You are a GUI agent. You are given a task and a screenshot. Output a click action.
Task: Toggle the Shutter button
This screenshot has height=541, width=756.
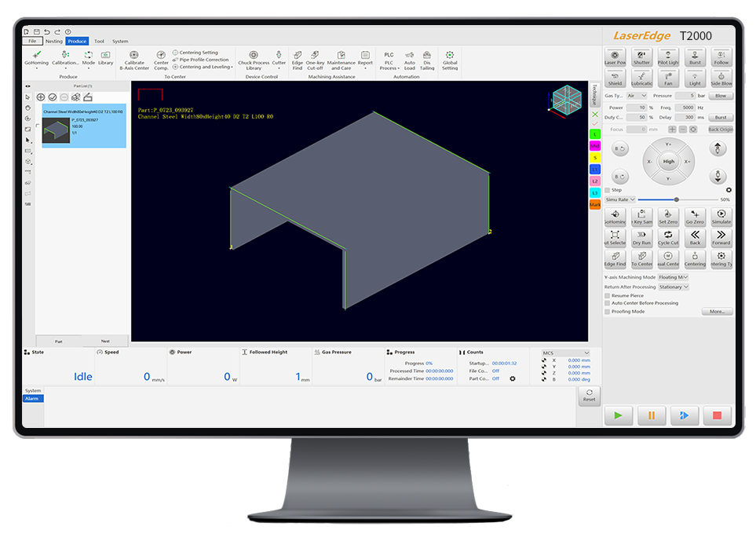pyautogui.click(x=641, y=57)
